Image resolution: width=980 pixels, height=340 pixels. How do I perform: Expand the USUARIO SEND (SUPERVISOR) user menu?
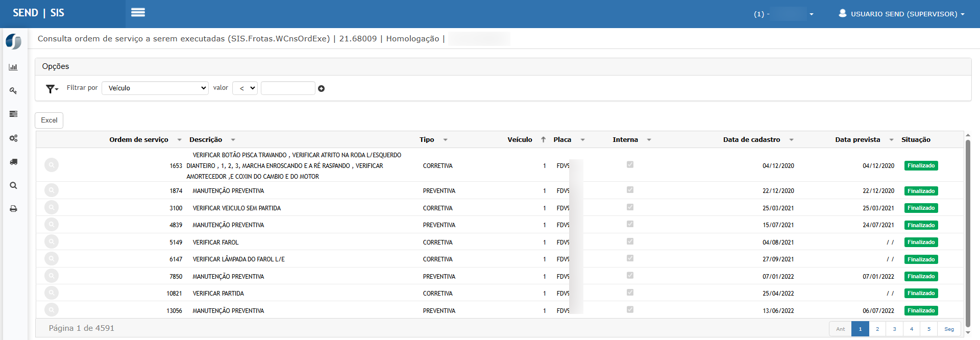pyautogui.click(x=902, y=14)
